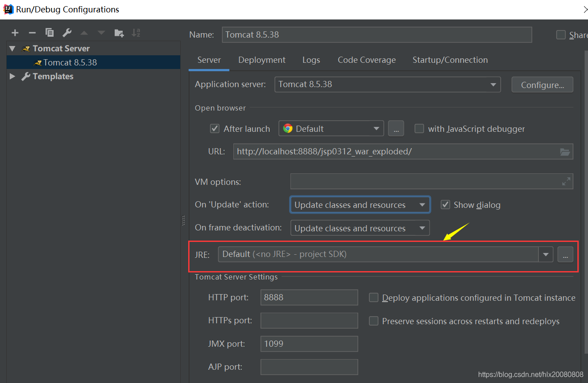Switch to the Deployment tab
Image resolution: width=588 pixels, height=383 pixels.
click(262, 60)
